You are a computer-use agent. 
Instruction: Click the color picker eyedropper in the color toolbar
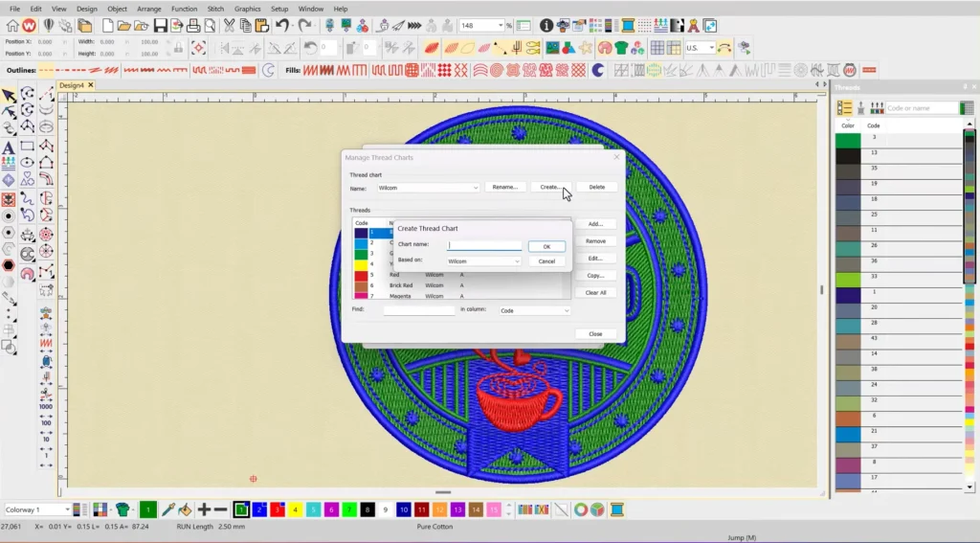(167, 509)
